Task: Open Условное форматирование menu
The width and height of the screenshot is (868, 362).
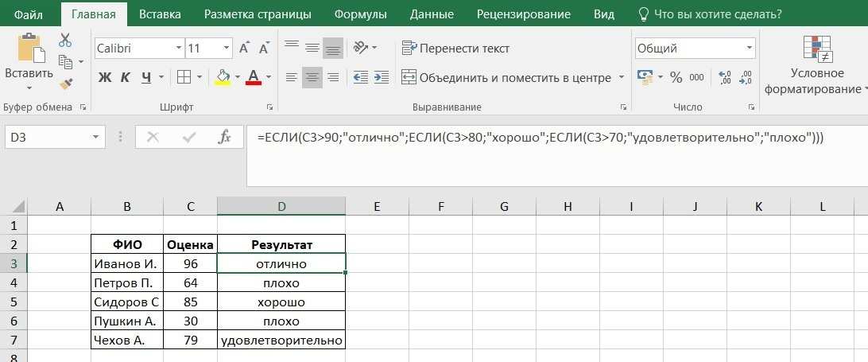Action: (816, 65)
